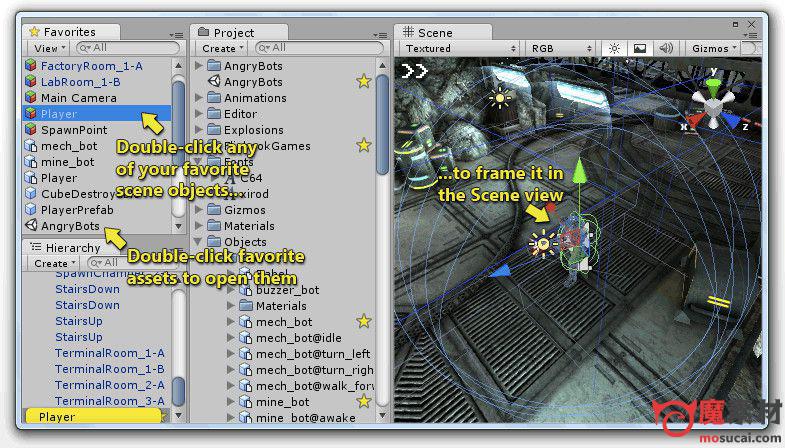
Task: Select the Player object in Hierarchy
Action: (x=94, y=416)
